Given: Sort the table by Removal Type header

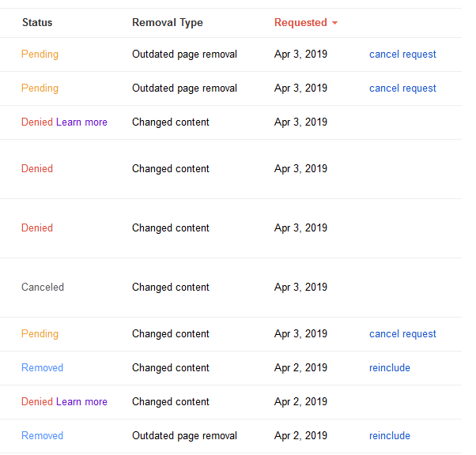Looking at the screenshot, I should point(168,23).
